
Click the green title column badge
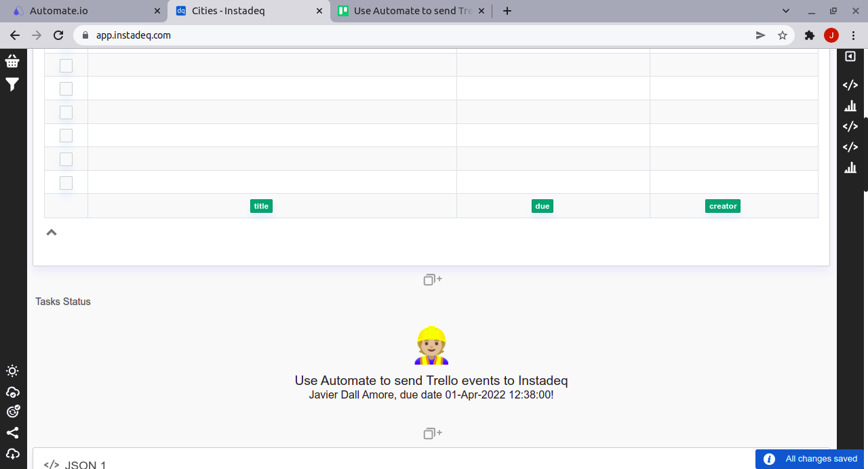coord(261,206)
